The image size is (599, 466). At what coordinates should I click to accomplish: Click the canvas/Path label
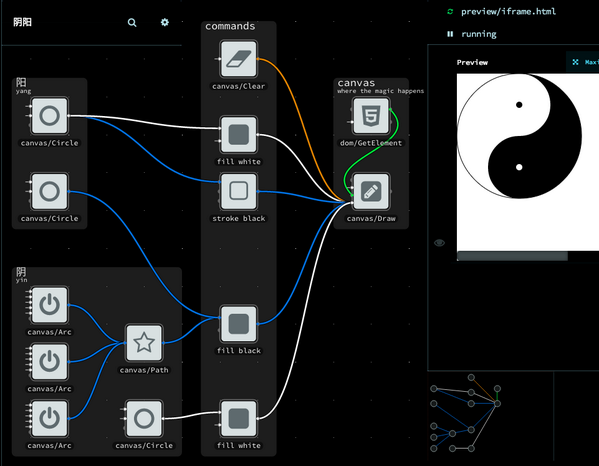(x=144, y=370)
